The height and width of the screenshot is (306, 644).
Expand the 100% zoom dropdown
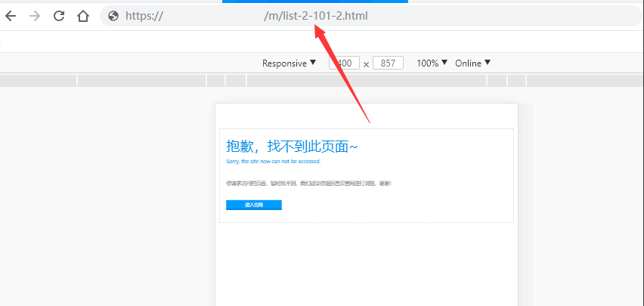point(432,63)
